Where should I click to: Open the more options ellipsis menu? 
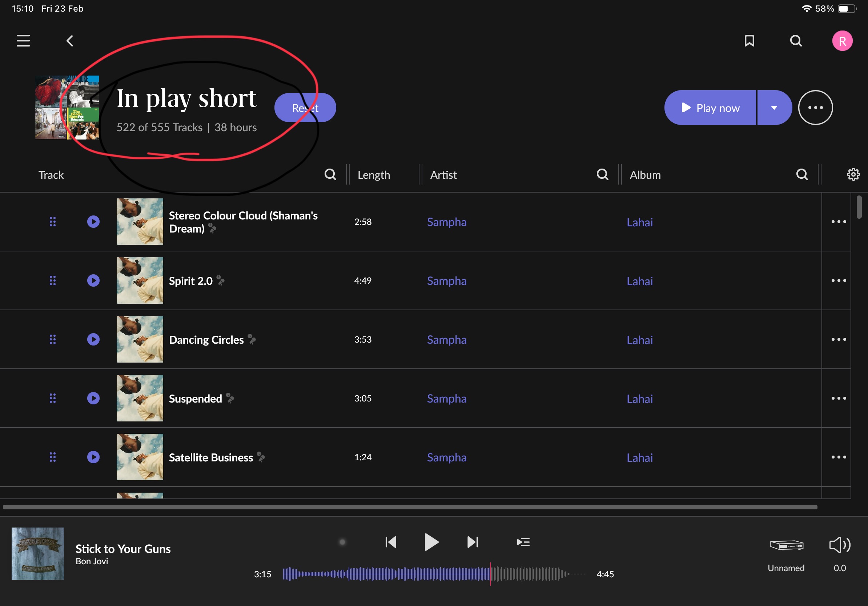click(815, 108)
